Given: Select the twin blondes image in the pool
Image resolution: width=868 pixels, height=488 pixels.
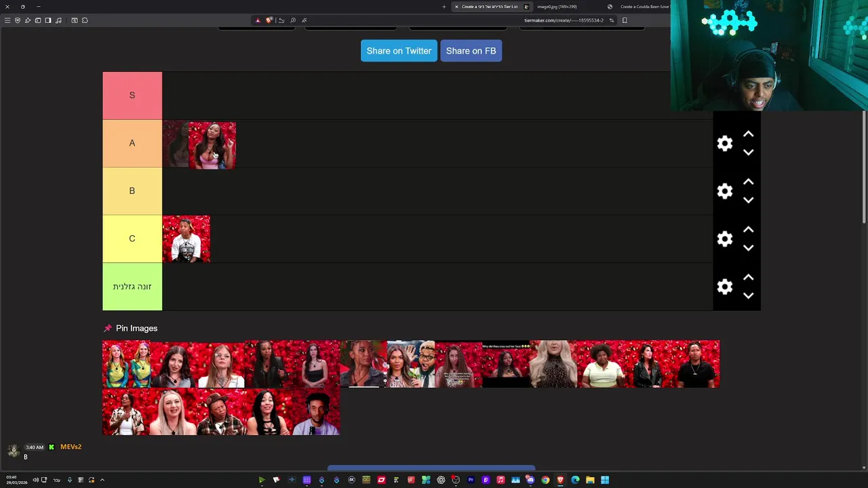Looking at the screenshot, I should [x=126, y=364].
